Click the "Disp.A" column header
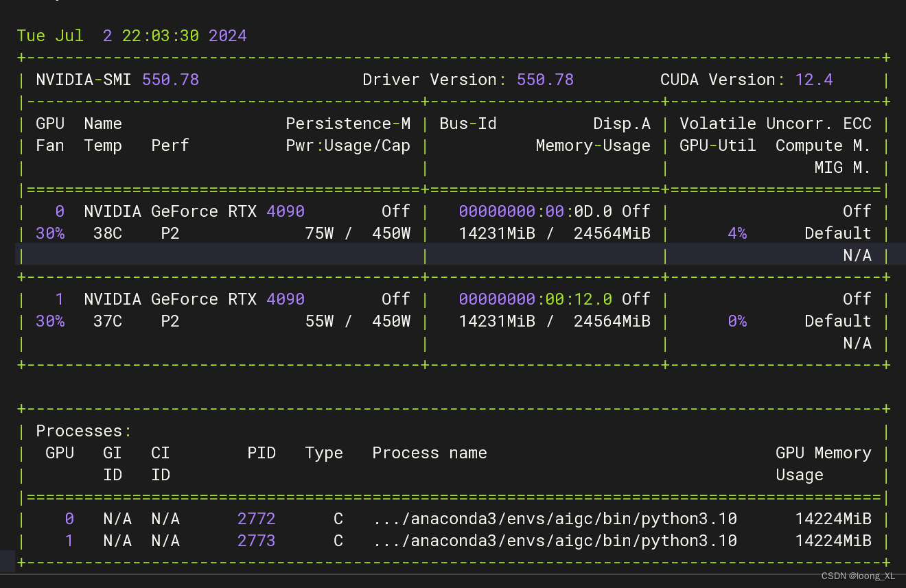The width and height of the screenshot is (906, 588). point(622,124)
